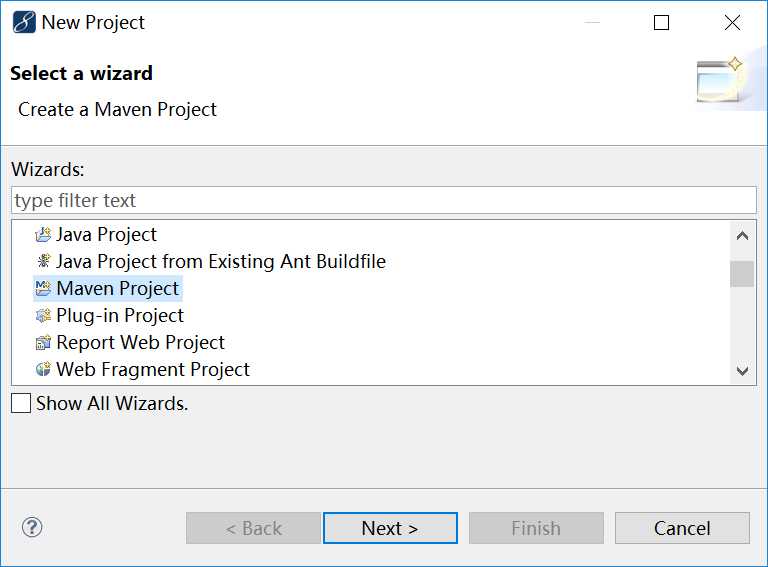Viewport: 768px width, 567px height.
Task: Maximize the New Project dialog window
Action: (x=661, y=23)
